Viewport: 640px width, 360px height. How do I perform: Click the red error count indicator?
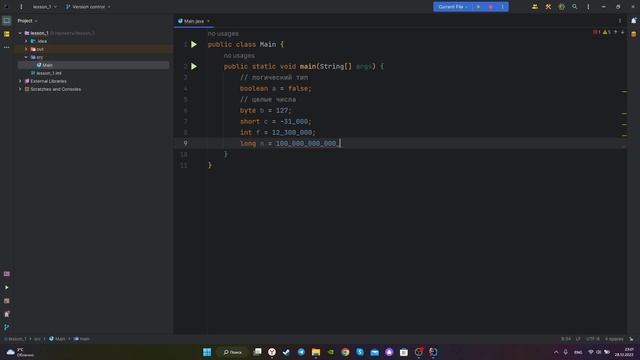(x=596, y=32)
